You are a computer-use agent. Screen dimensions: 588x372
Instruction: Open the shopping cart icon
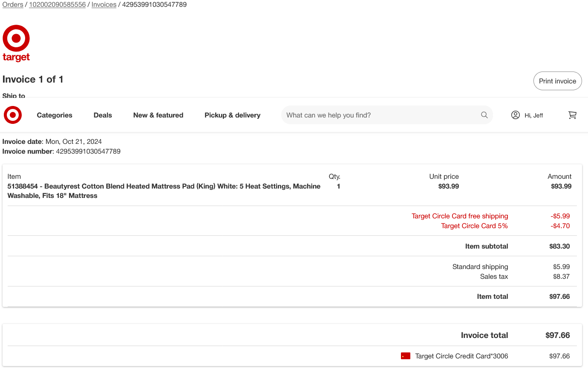[x=572, y=115]
